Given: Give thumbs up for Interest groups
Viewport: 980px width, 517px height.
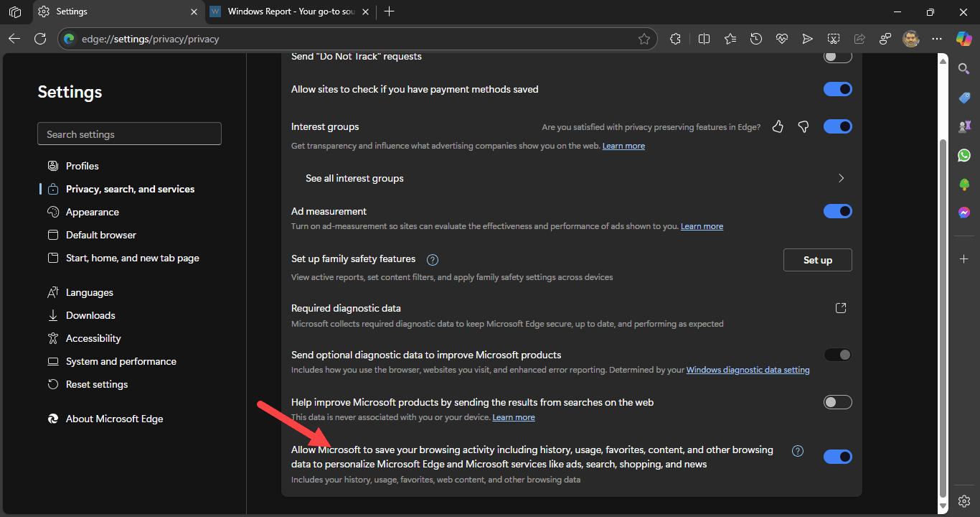Looking at the screenshot, I should click(778, 127).
